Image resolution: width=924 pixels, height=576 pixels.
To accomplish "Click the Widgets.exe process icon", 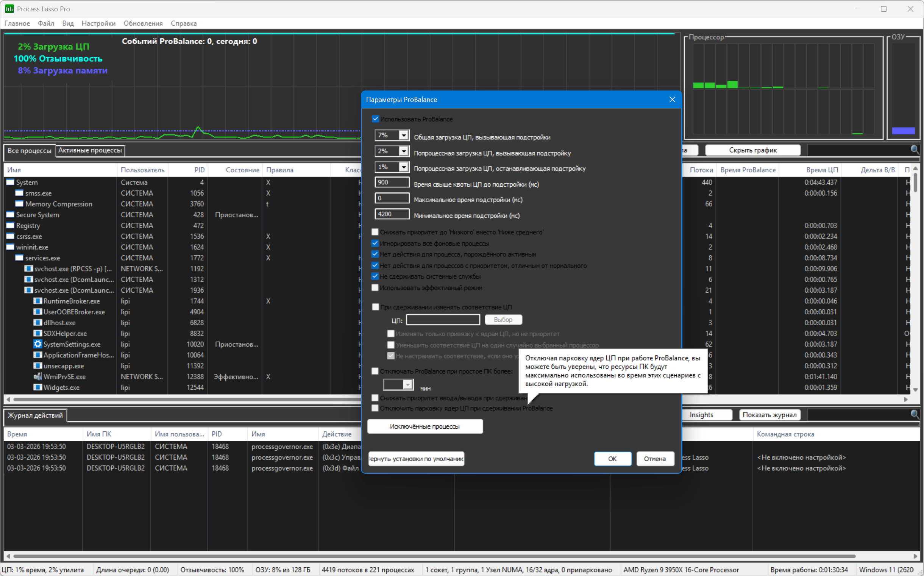I will (x=37, y=387).
